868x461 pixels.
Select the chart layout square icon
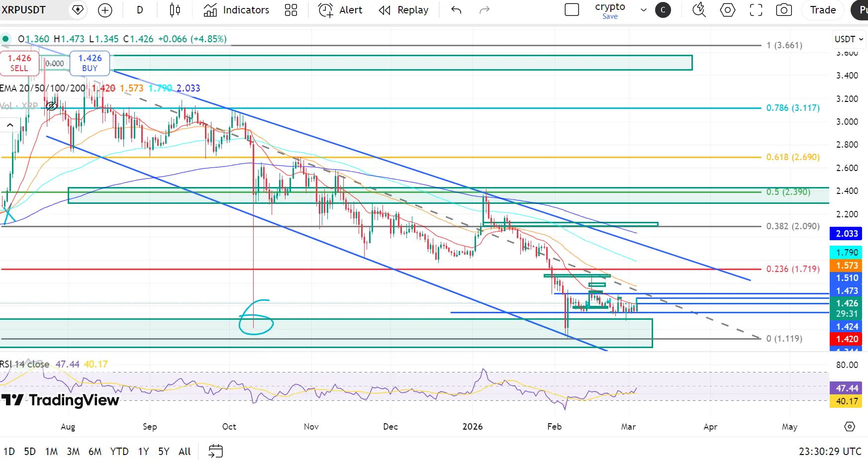572,10
